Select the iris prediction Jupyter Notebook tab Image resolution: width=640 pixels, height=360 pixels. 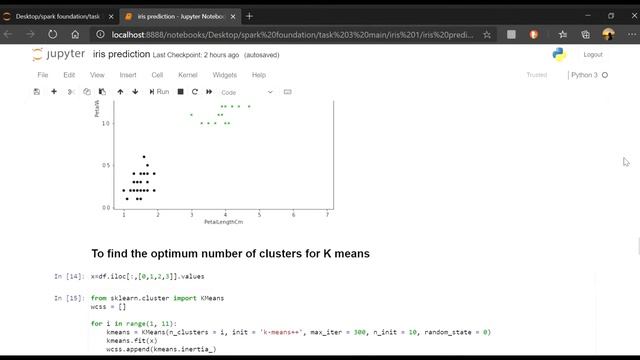pos(180,16)
